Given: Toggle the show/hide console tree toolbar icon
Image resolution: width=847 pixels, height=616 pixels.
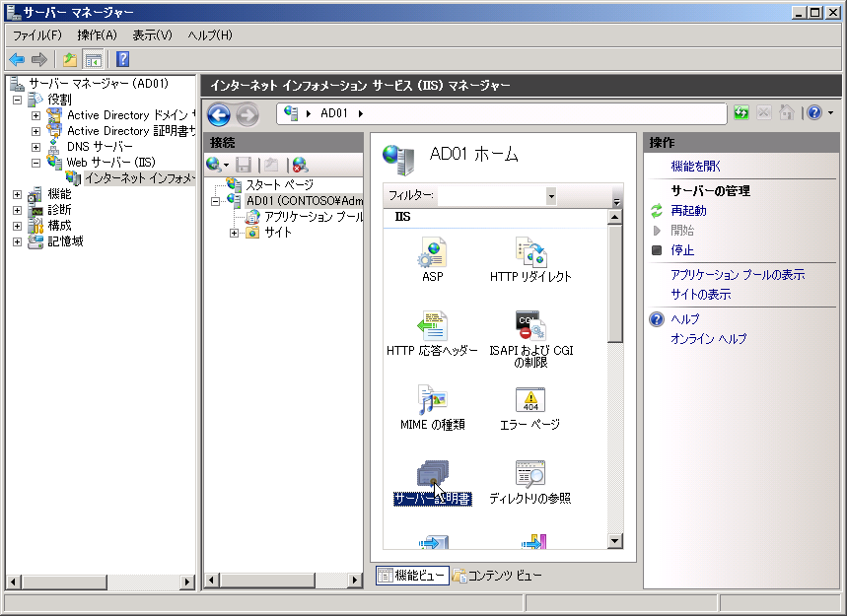Looking at the screenshot, I should 93,59.
